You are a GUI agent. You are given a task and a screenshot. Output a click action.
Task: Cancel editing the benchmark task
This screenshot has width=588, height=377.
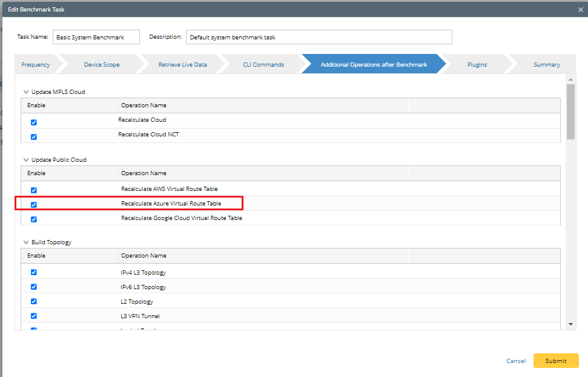[515, 360]
